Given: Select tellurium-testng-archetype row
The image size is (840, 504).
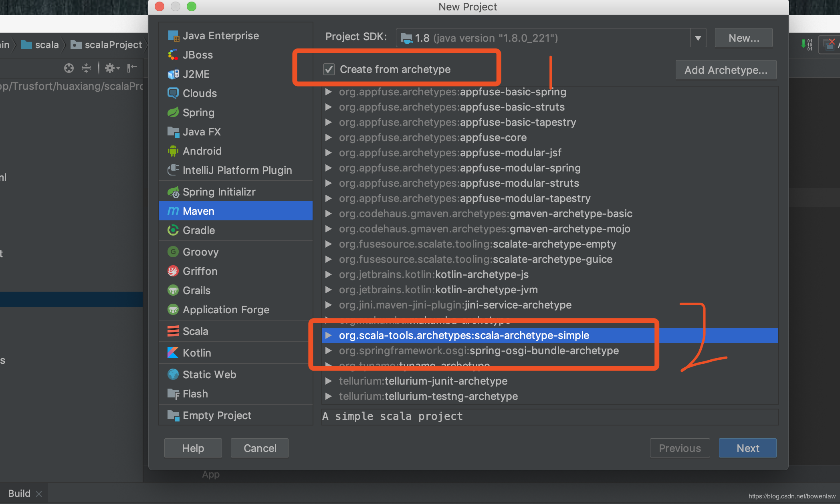Looking at the screenshot, I should point(550,396).
